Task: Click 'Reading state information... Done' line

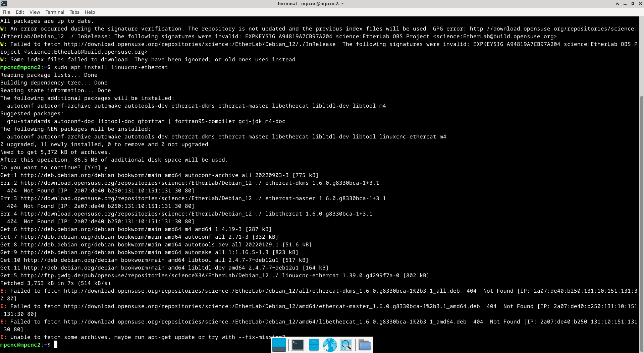Action: tap(55, 90)
